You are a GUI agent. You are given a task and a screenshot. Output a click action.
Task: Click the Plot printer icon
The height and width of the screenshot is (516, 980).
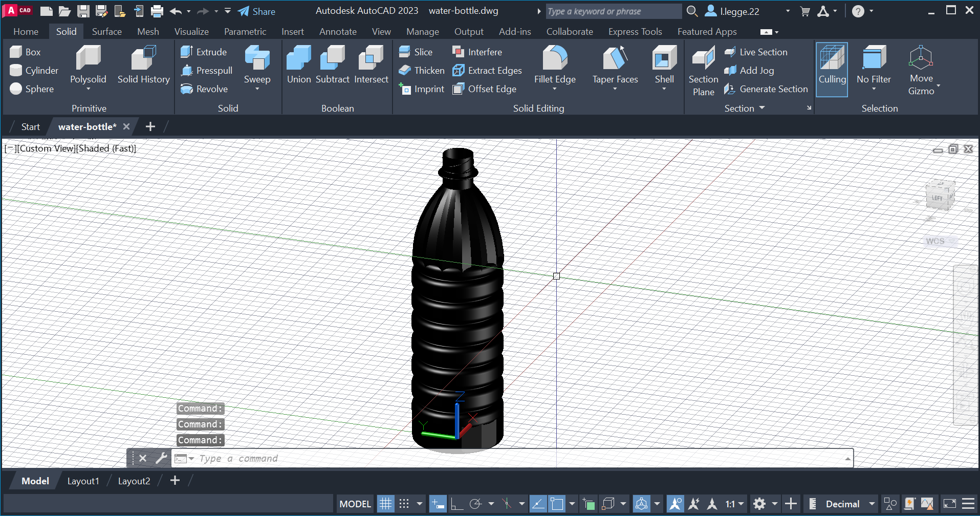(x=157, y=11)
